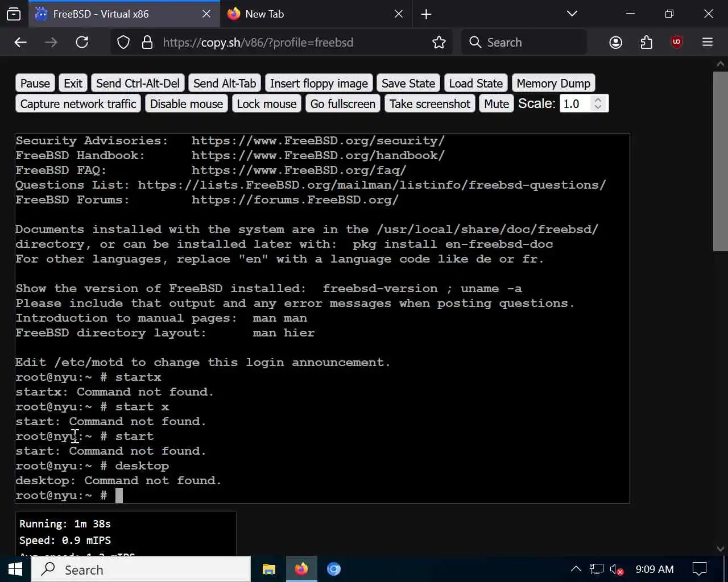Open File Explorer from the taskbar

coord(268,569)
